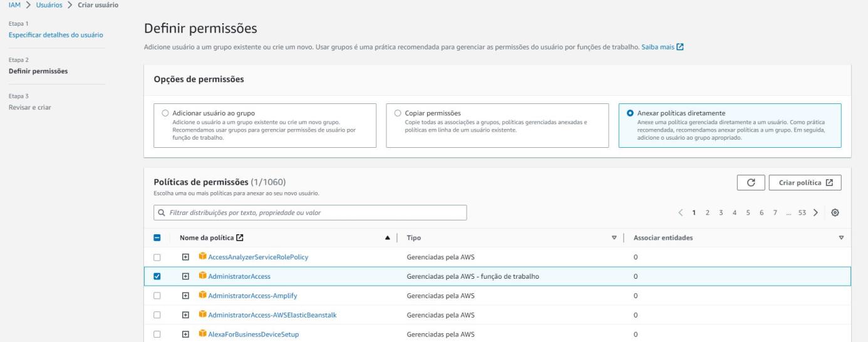Select the Adicionar usuário ao grupo option
The width and height of the screenshot is (868, 342).
(x=165, y=113)
